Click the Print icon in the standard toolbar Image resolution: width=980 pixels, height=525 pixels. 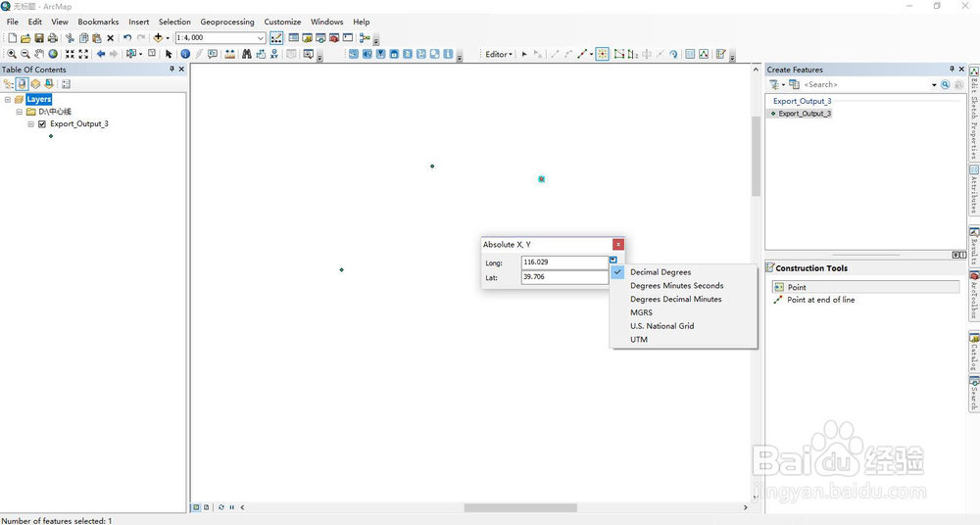pyautogui.click(x=53, y=38)
